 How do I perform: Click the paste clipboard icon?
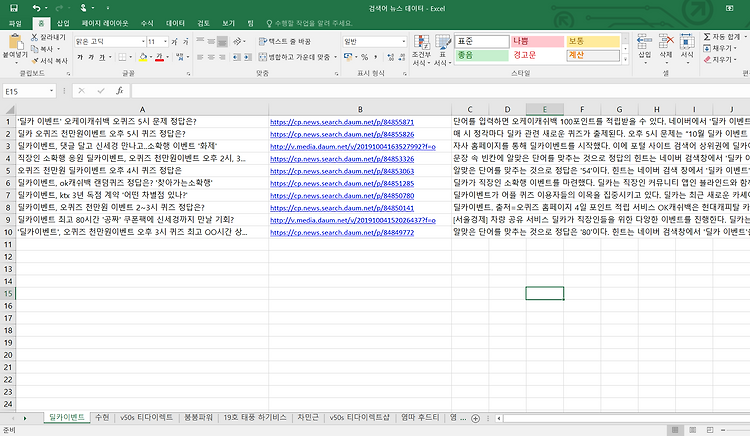pyautogui.click(x=15, y=43)
